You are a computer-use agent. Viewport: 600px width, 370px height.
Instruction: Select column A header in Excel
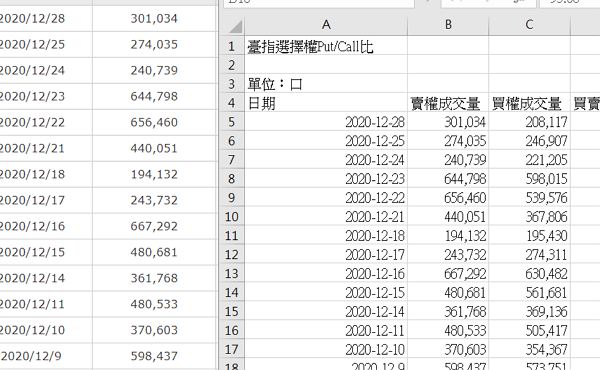[326, 25]
